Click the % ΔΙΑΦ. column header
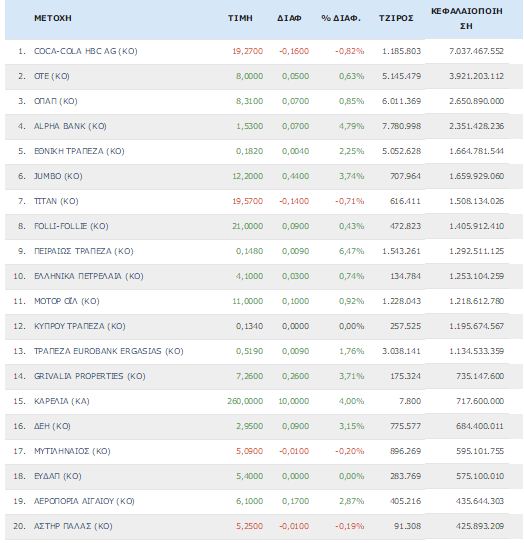Image resolution: width=524 pixels, height=543 pixels. tap(341, 18)
